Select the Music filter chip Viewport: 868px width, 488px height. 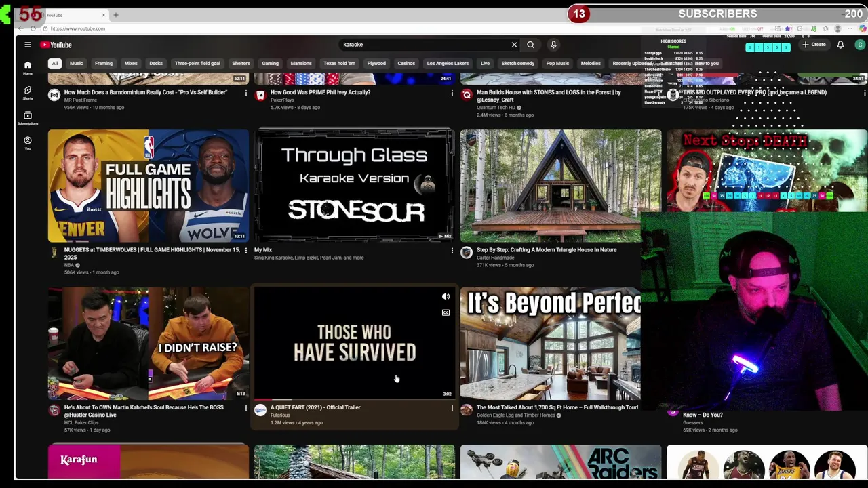76,63
